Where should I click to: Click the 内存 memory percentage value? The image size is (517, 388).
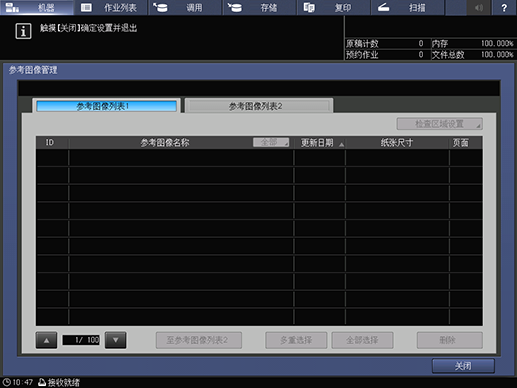coord(497,43)
